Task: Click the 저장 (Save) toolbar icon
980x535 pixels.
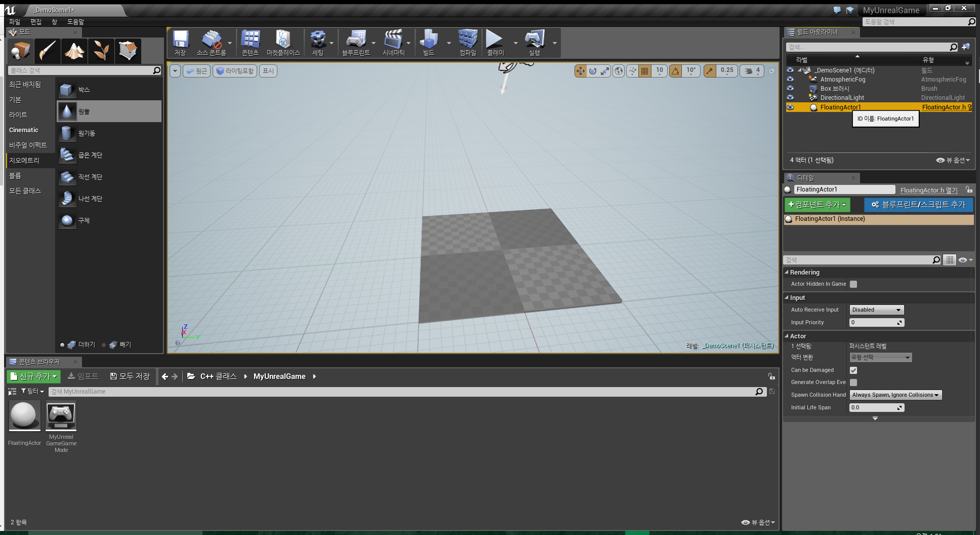Action: tap(180, 43)
